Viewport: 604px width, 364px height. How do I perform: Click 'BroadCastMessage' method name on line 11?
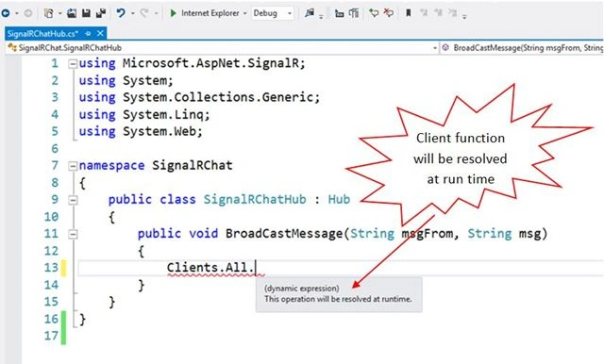pos(284,234)
